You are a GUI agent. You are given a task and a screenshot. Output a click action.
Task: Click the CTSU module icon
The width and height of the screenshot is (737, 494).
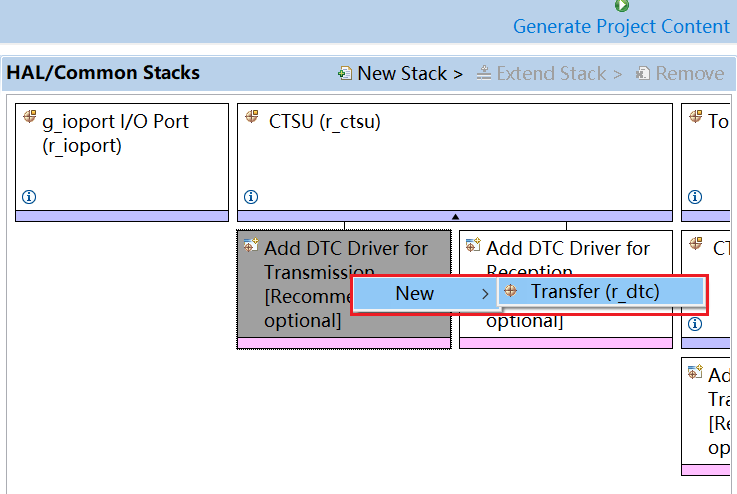click(252, 120)
